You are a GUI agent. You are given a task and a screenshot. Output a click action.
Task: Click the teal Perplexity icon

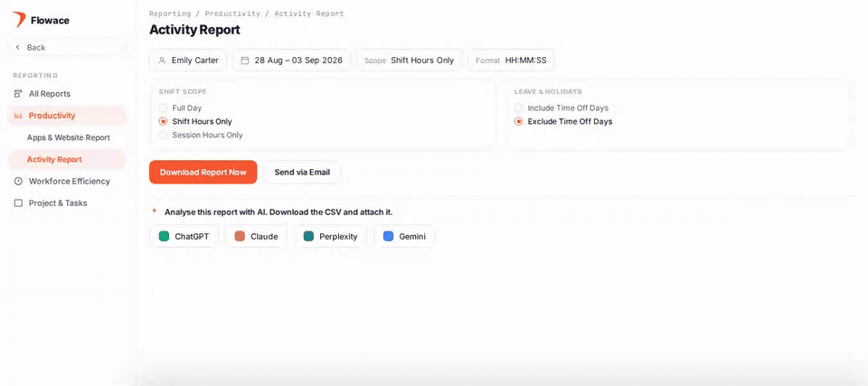coord(308,237)
